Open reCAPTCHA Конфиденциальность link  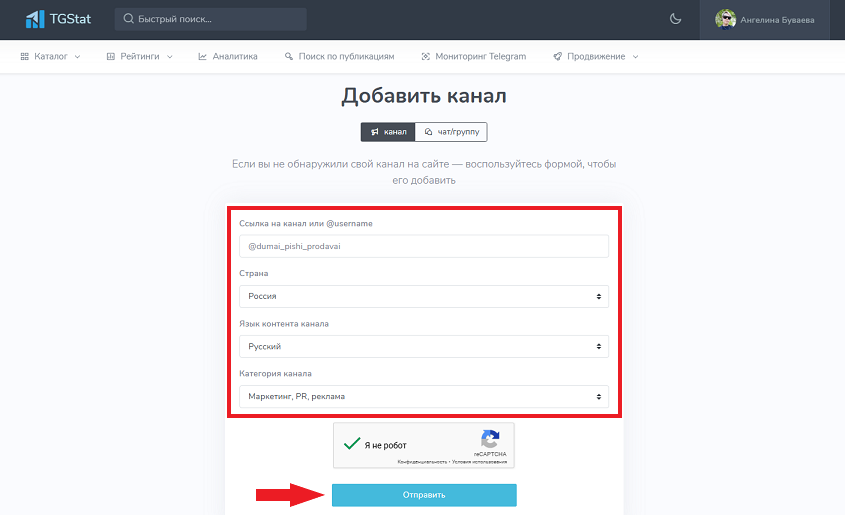[422, 462]
